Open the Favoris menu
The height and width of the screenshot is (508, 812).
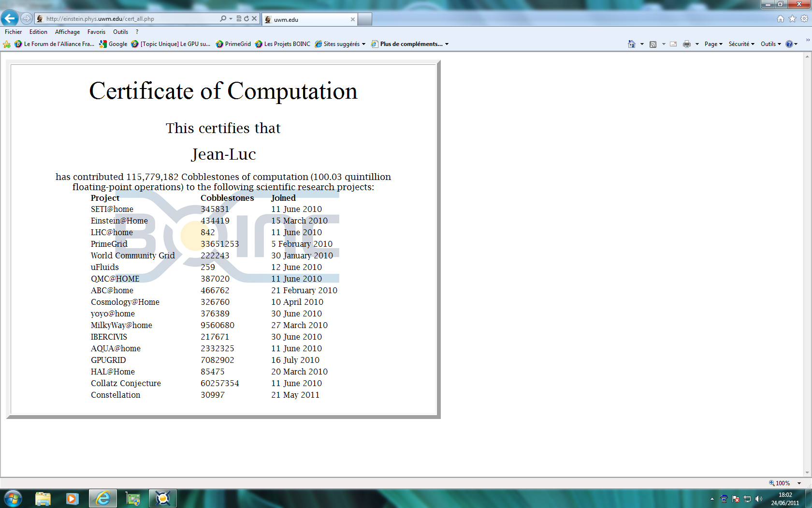[x=96, y=32]
